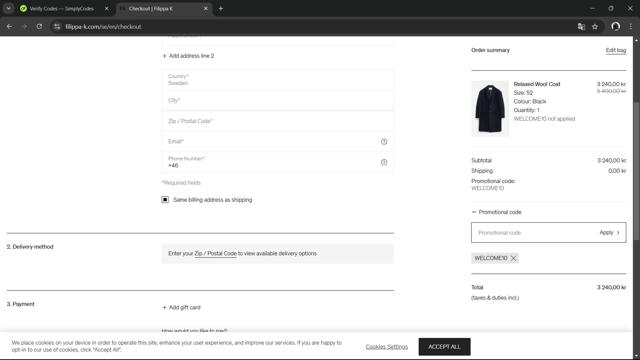The height and width of the screenshot is (360, 640).
Task: Open the Country field
Action: 278,80
